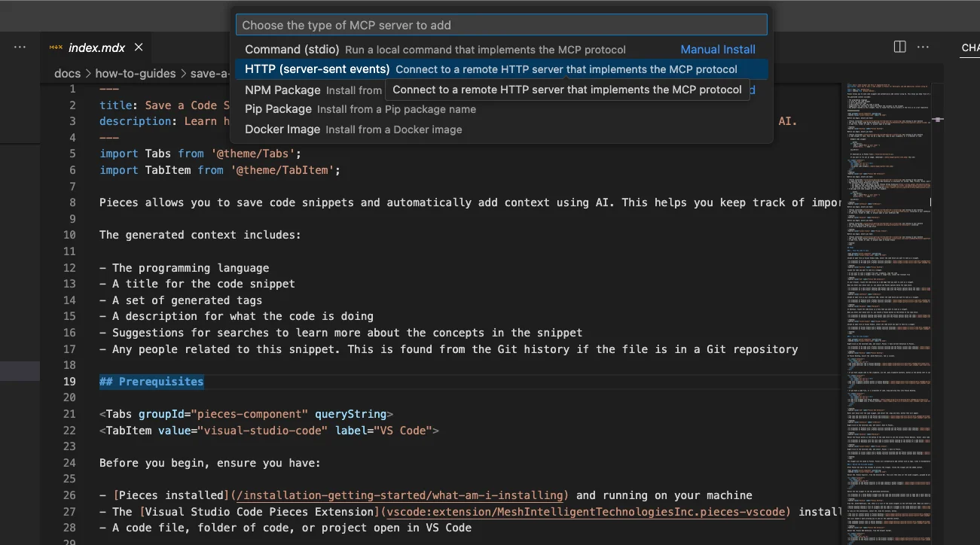Expand the how-to-guides breadcrumb
The height and width of the screenshot is (545, 980).
click(x=135, y=74)
